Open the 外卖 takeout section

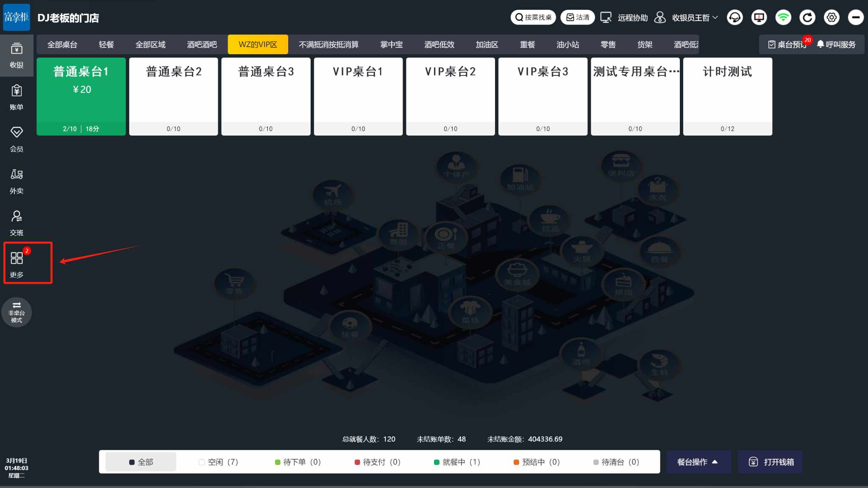pos(17,182)
